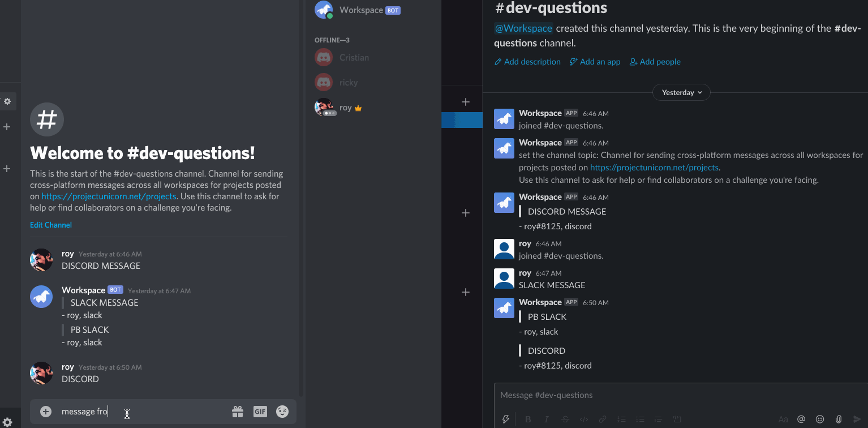Screen dimensions: 868x428
Task: Click roy's name above SLACK MESSAGE in Slack
Action: pos(525,273)
